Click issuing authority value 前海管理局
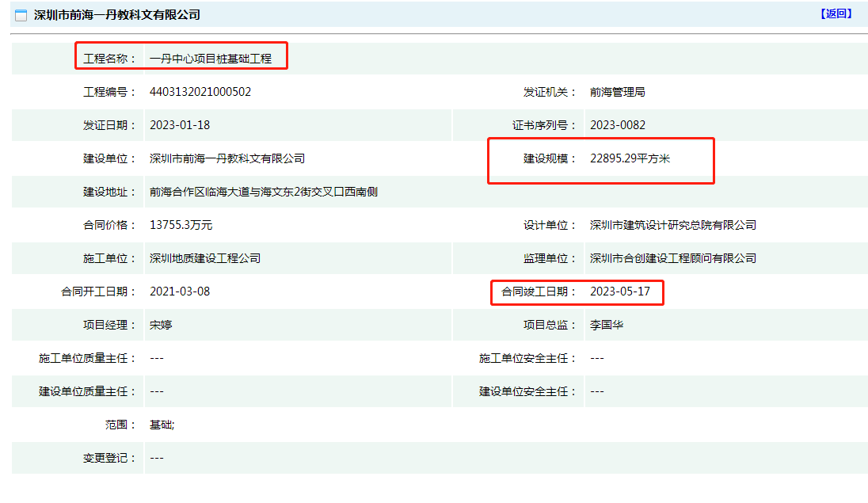This screenshot has width=868, height=503. tap(618, 92)
